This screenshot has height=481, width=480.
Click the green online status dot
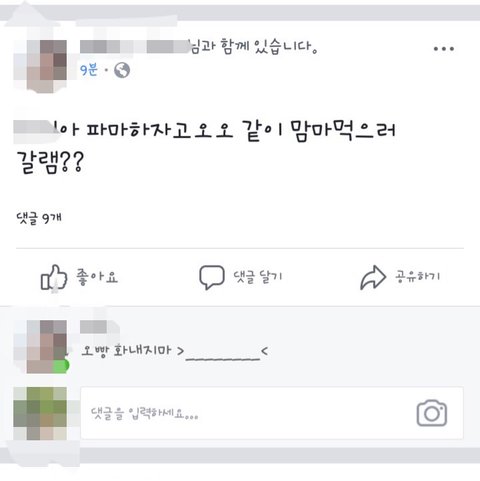[x=61, y=365]
